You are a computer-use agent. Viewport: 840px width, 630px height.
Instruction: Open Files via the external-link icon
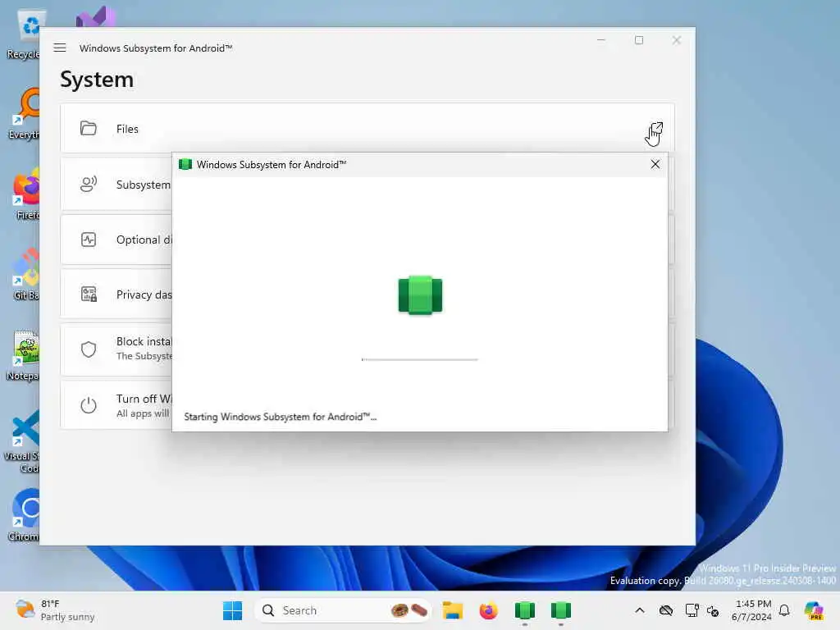(655, 129)
